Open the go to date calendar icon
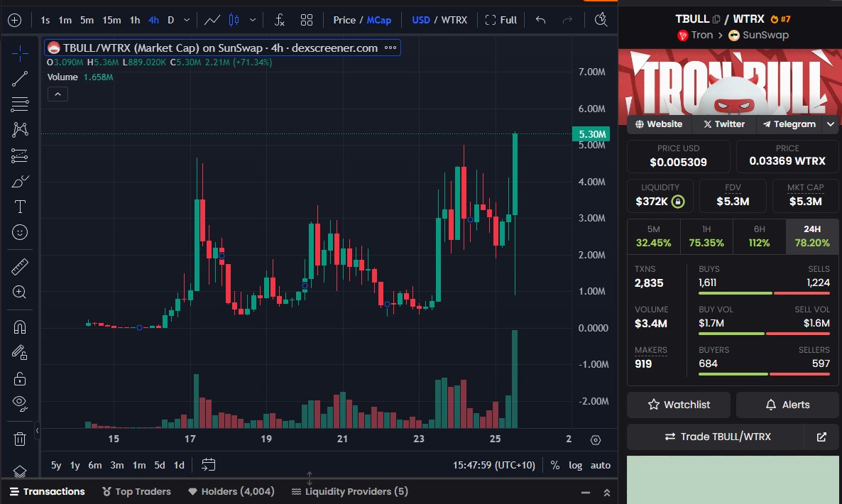The height and width of the screenshot is (504, 842). (x=208, y=465)
